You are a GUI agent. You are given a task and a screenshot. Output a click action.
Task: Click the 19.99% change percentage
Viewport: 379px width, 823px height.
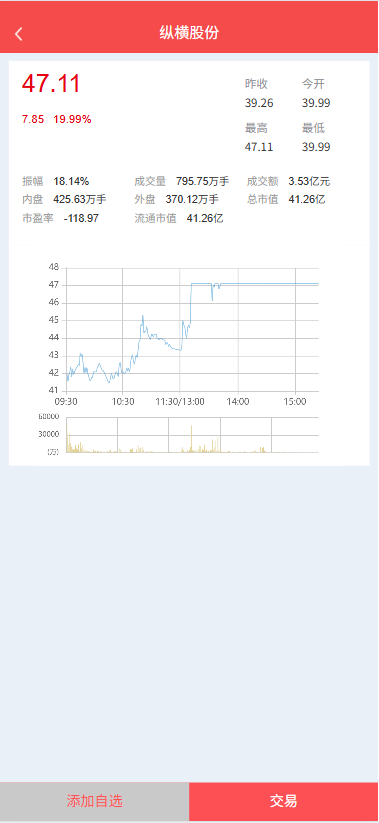(72, 120)
